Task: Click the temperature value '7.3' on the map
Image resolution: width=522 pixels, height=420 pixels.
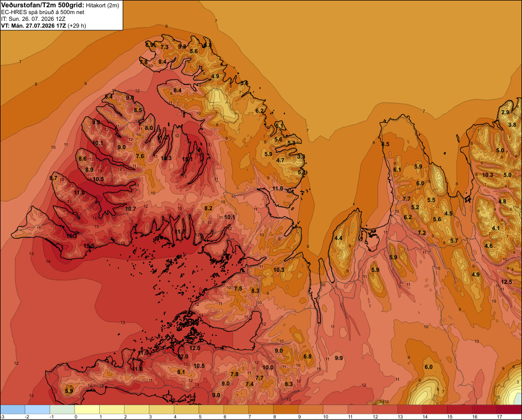Action: [x=164, y=47]
